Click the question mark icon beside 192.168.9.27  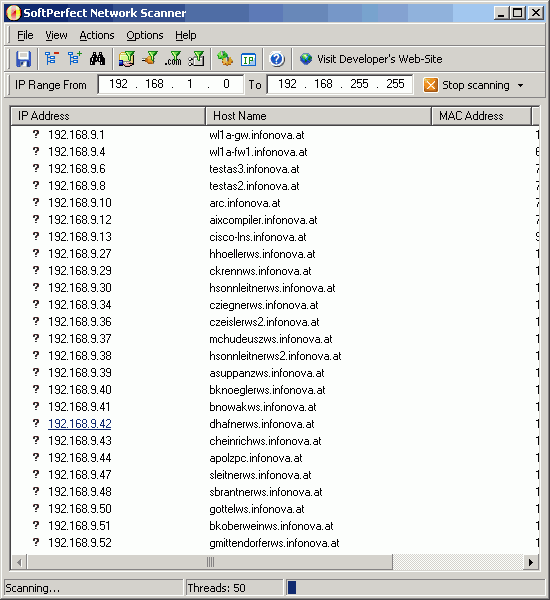[x=36, y=253]
